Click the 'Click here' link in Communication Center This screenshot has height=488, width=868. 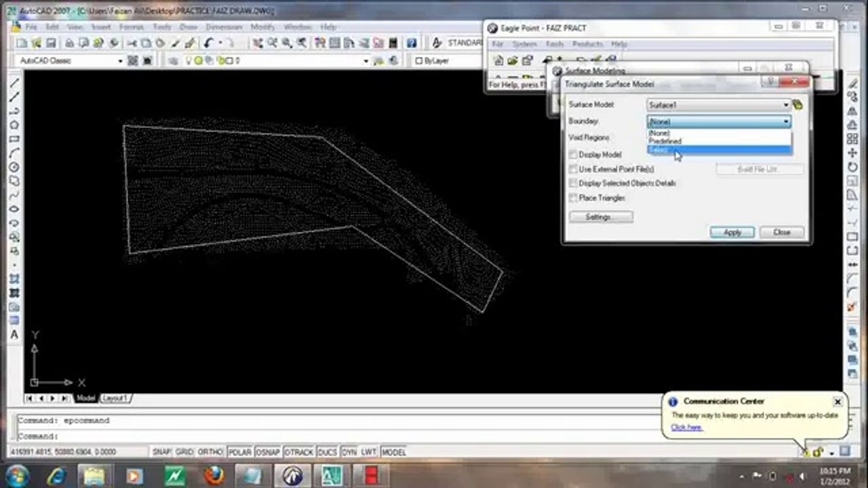[x=686, y=427]
